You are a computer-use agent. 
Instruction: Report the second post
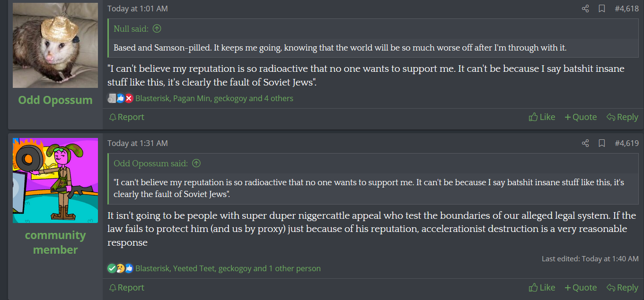tap(126, 288)
